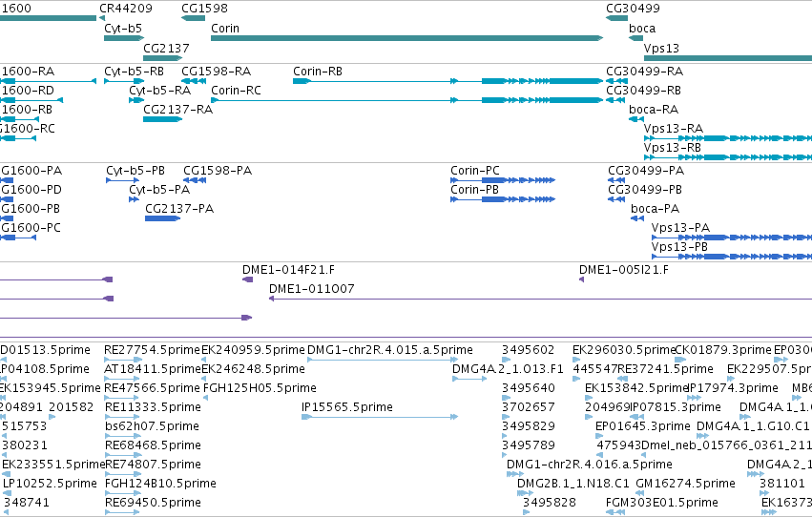
Task: Click the 3495828 feature
Action: 526,512
